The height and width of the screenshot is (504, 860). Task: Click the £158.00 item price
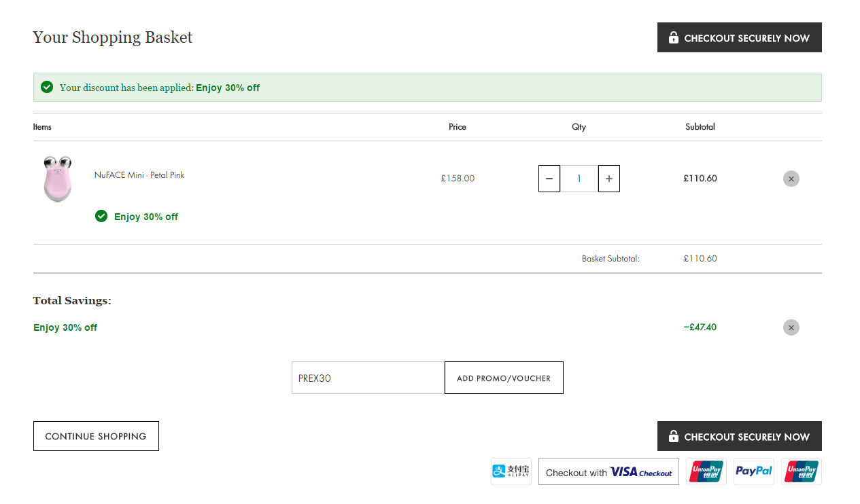coord(458,179)
